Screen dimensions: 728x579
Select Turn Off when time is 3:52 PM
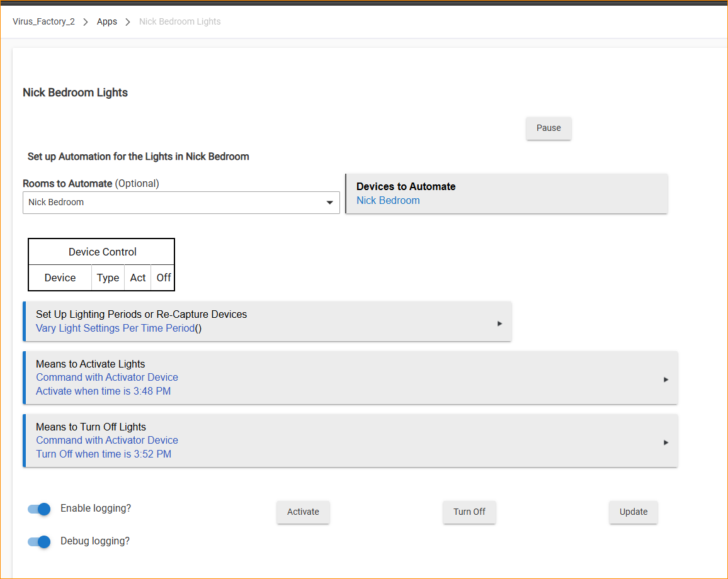pyautogui.click(x=103, y=454)
